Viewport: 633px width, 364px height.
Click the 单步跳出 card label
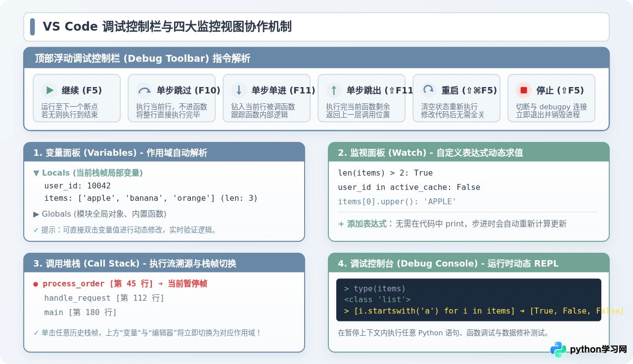tap(380, 91)
